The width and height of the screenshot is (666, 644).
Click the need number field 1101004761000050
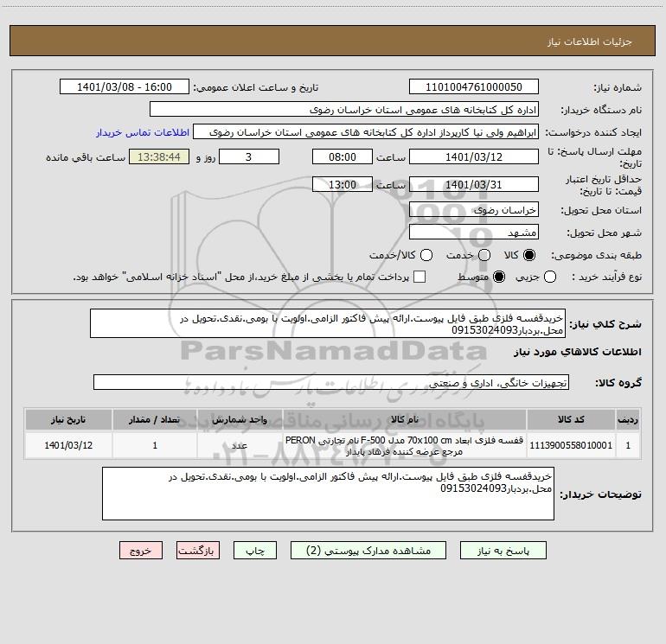tap(474, 87)
